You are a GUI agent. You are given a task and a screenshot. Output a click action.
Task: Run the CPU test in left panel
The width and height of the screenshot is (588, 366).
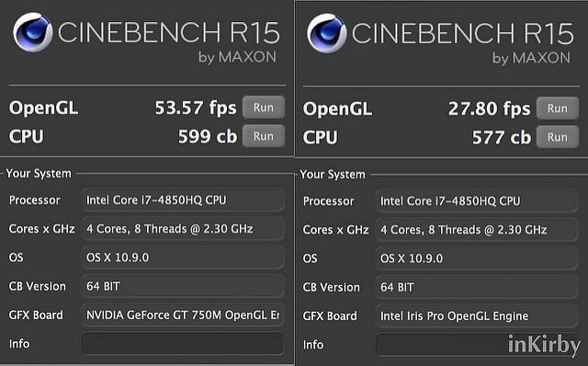pos(264,136)
